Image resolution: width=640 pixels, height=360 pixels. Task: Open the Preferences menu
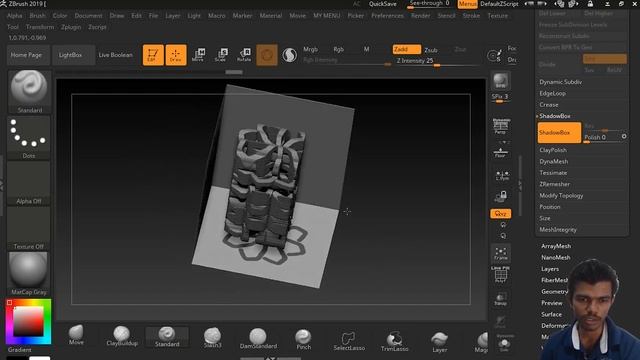pyautogui.click(x=387, y=16)
